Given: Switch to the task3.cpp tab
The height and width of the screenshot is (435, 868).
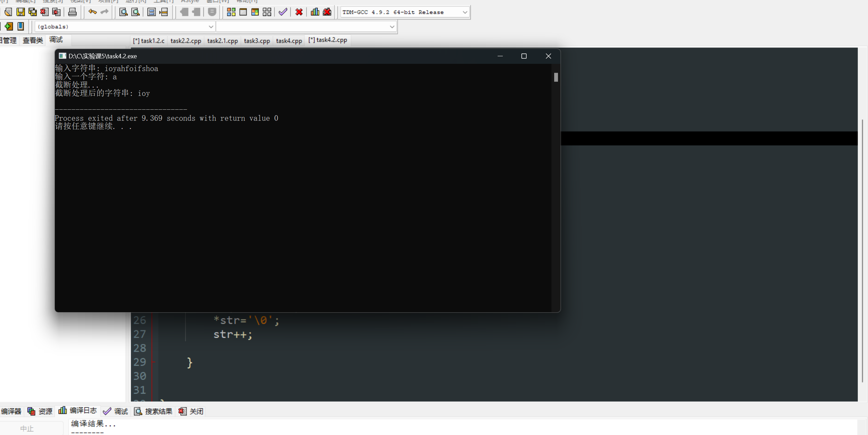Looking at the screenshot, I should click(257, 41).
